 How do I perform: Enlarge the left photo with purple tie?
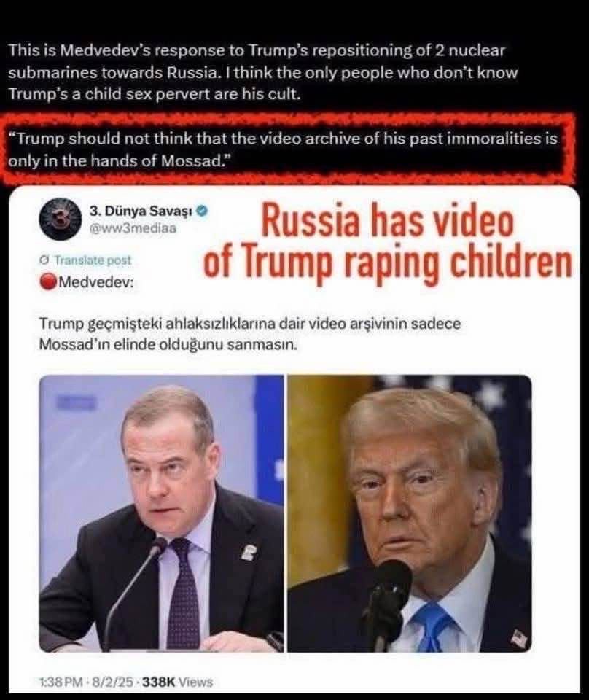(x=162, y=513)
